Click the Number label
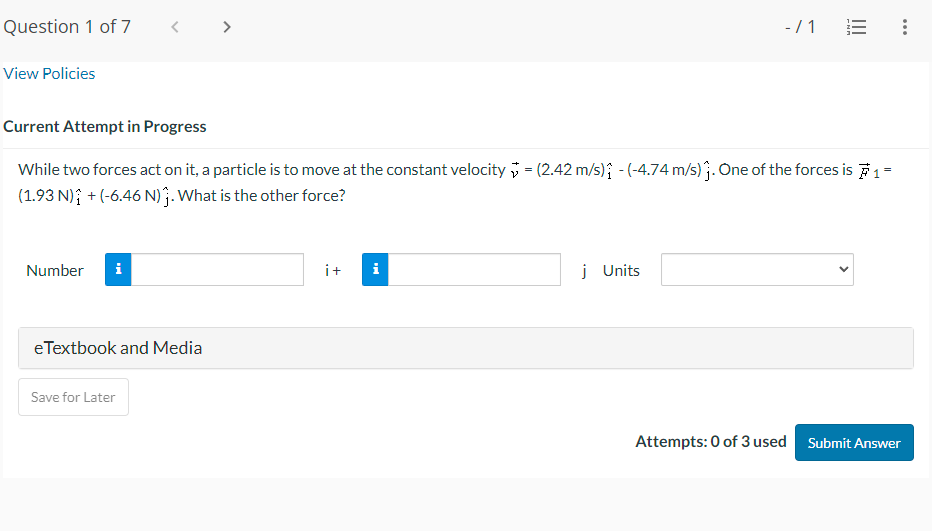Viewport: 932px width, 531px height. pyautogui.click(x=55, y=271)
